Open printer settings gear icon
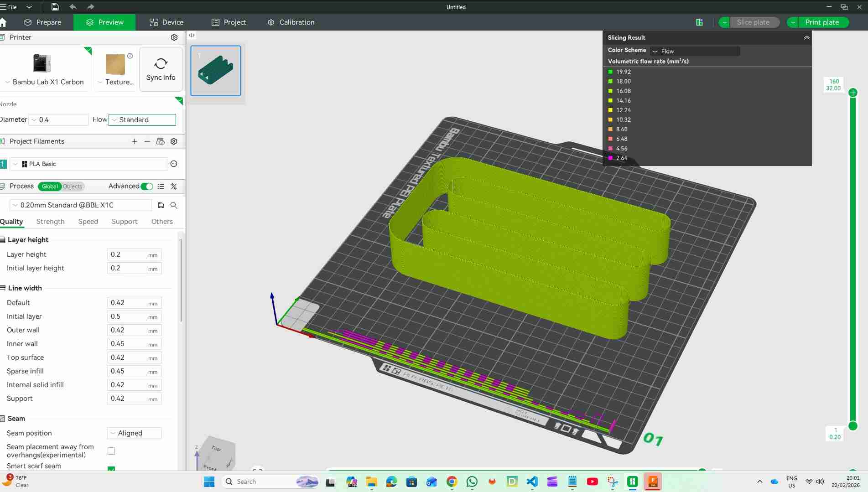This screenshot has height=492, width=868. coord(174,37)
